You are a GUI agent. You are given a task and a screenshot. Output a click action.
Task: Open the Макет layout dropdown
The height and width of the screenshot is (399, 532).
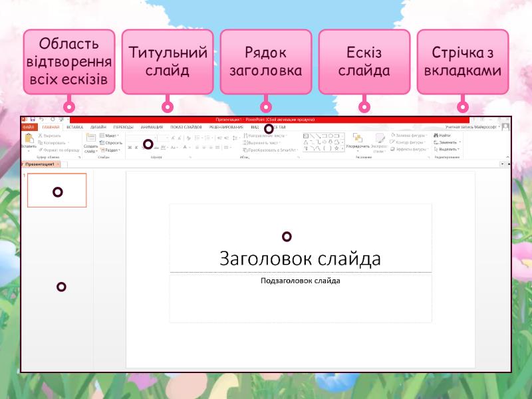coord(109,136)
